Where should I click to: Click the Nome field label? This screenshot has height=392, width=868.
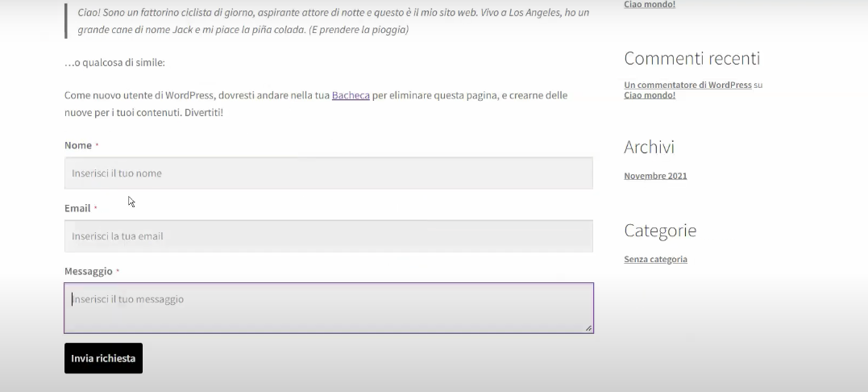coord(78,145)
